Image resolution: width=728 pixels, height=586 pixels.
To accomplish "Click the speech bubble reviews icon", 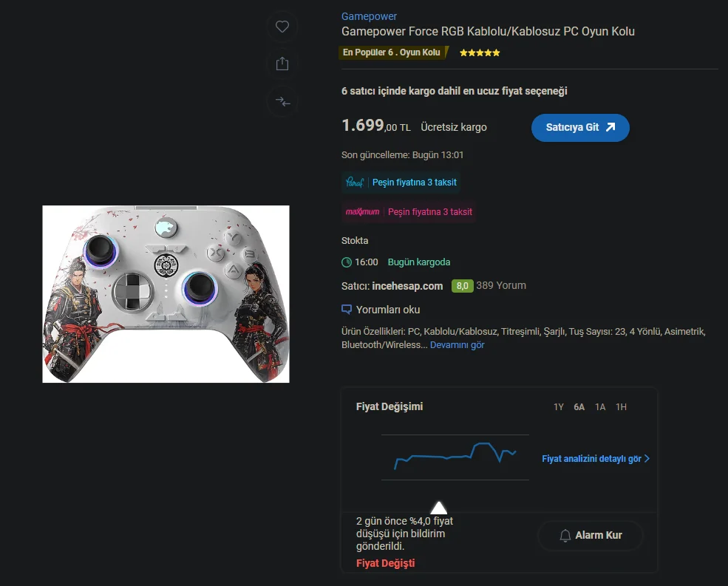I will 347,310.
